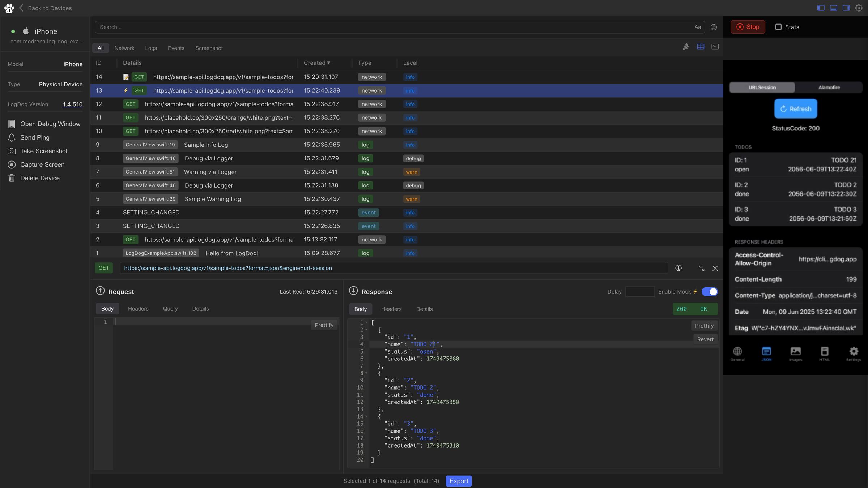Switch to the HTML tab in mock panel
Screen dimensions: 868x488
click(x=825, y=354)
